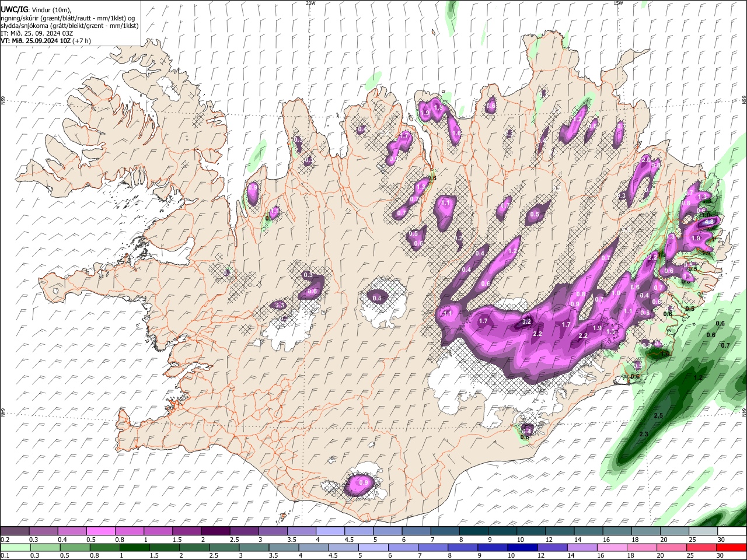Click the '0.8' label in the top legend row
This screenshot has width=747, height=560.
119,540
